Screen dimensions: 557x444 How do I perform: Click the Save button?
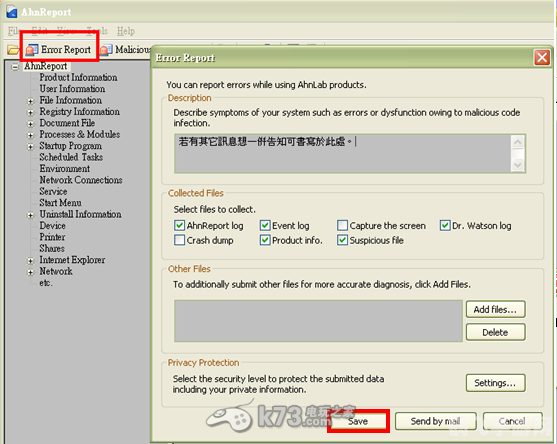(x=358, y=421)
